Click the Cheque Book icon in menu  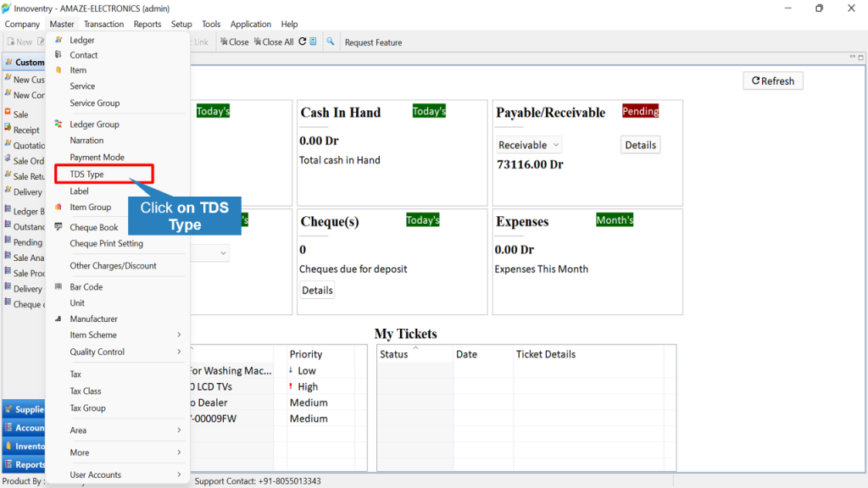click(58, 227)
